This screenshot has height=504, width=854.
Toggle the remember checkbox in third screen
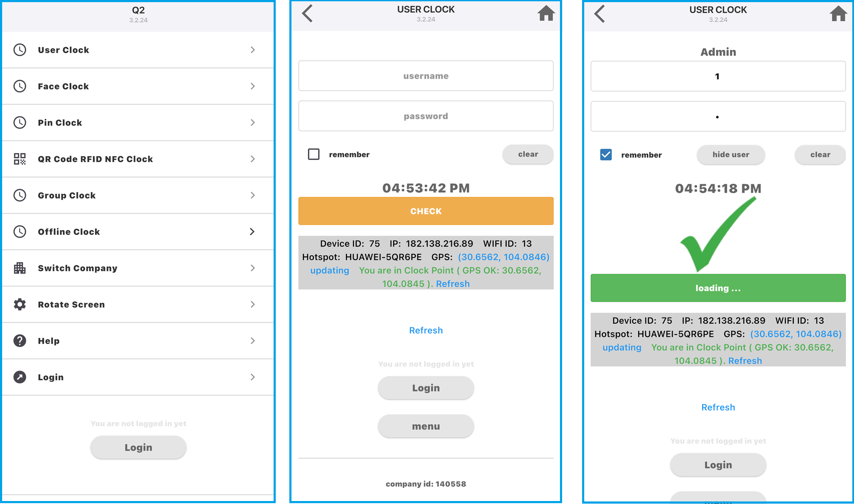point(607,154)
